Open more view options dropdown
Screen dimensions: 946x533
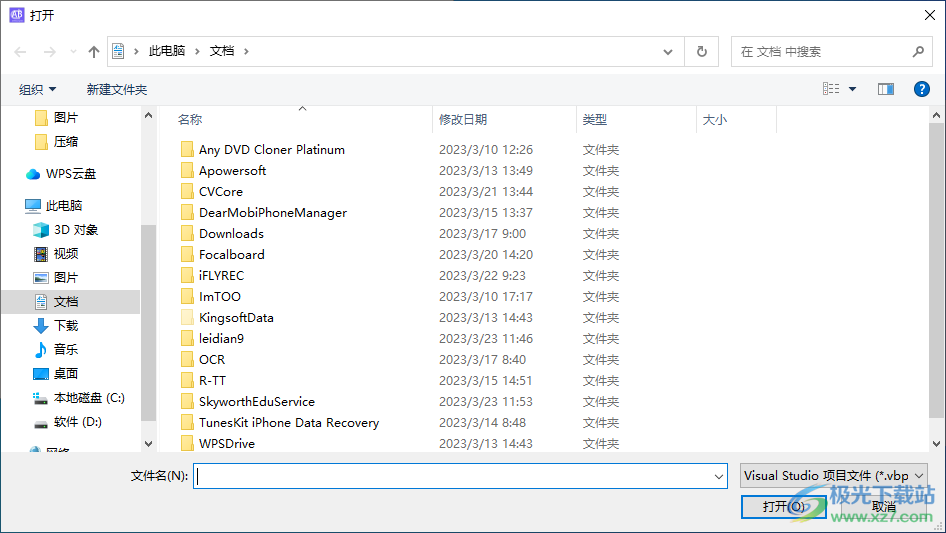click(852, 89)
